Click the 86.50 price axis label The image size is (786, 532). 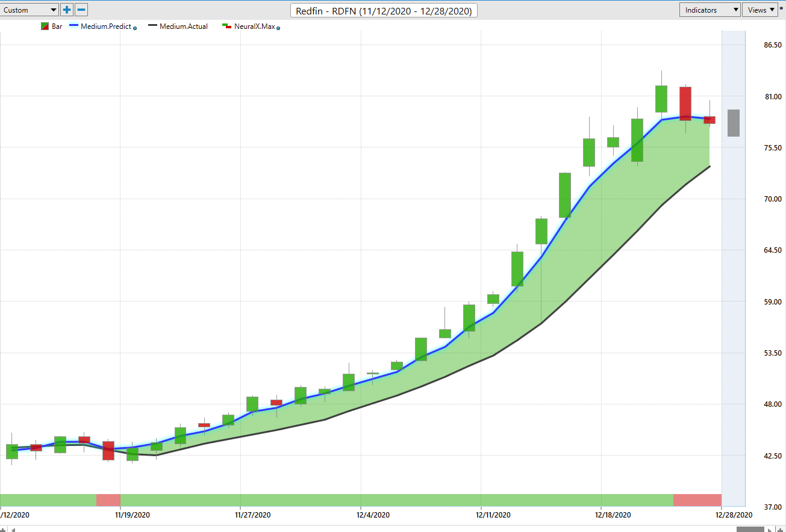(x=773, y=45)
